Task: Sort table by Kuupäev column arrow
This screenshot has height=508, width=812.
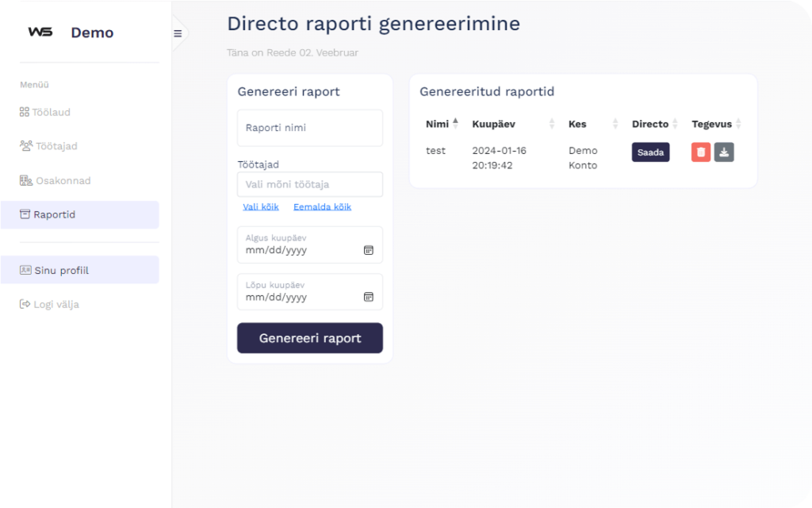Action: click(x=552, y=124)
